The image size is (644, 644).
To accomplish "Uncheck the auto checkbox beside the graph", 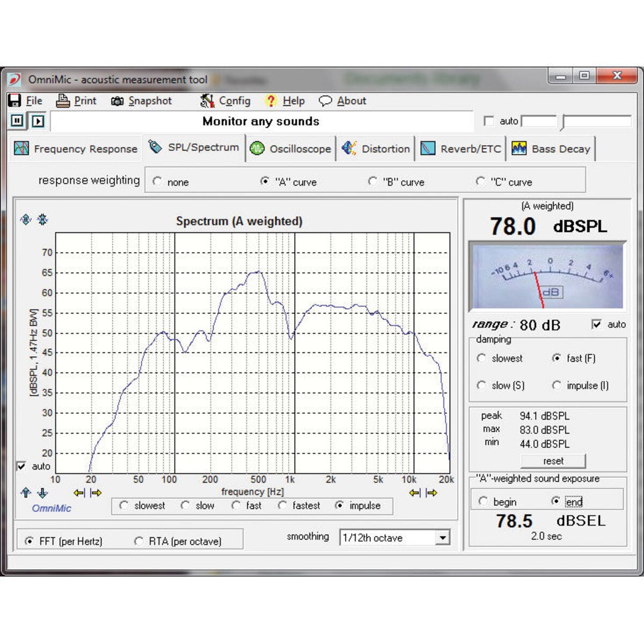I will (21, 466).
